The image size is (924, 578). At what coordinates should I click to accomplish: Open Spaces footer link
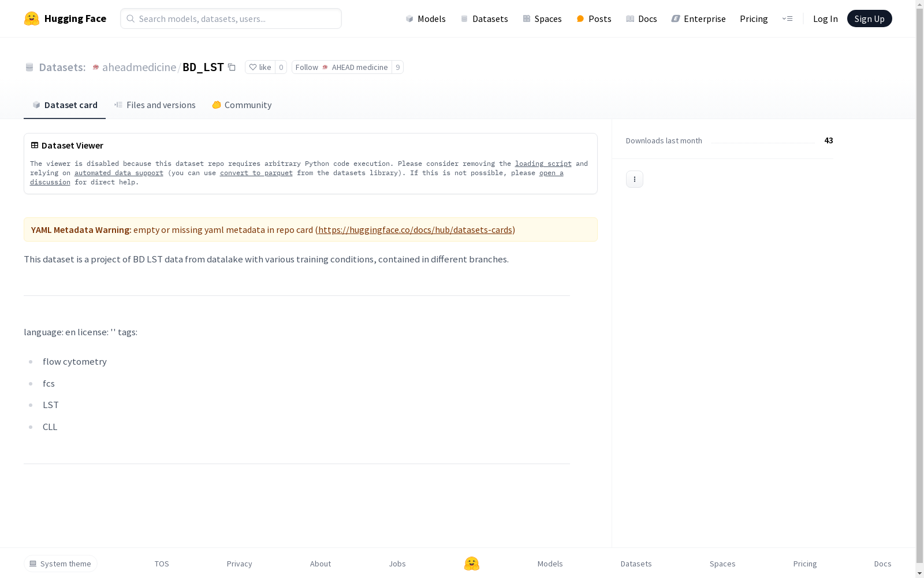point(722,564)
